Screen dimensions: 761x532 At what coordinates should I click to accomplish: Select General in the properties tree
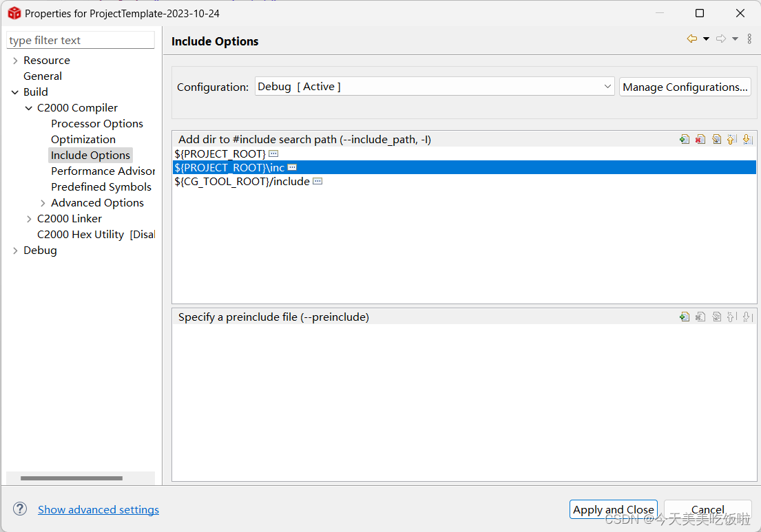tap(43, 76)
